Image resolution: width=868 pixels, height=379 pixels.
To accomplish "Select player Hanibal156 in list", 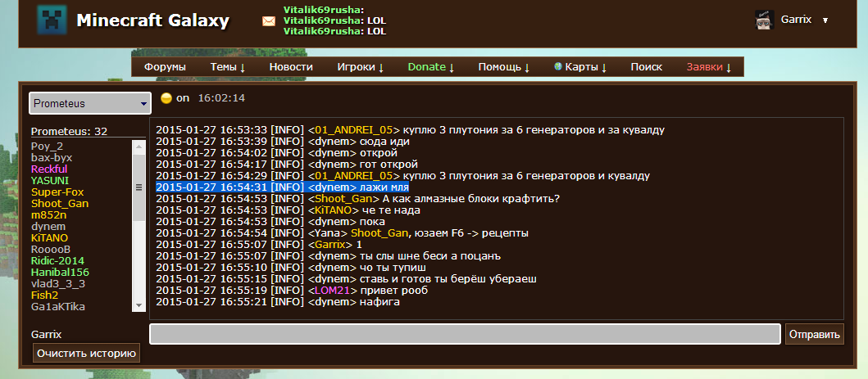I will [60, 273].
